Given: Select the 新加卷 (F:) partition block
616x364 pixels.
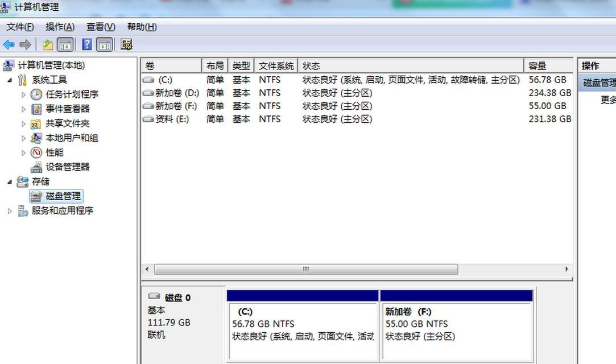Looking at the screenshot, I should [x=457, y=325].
